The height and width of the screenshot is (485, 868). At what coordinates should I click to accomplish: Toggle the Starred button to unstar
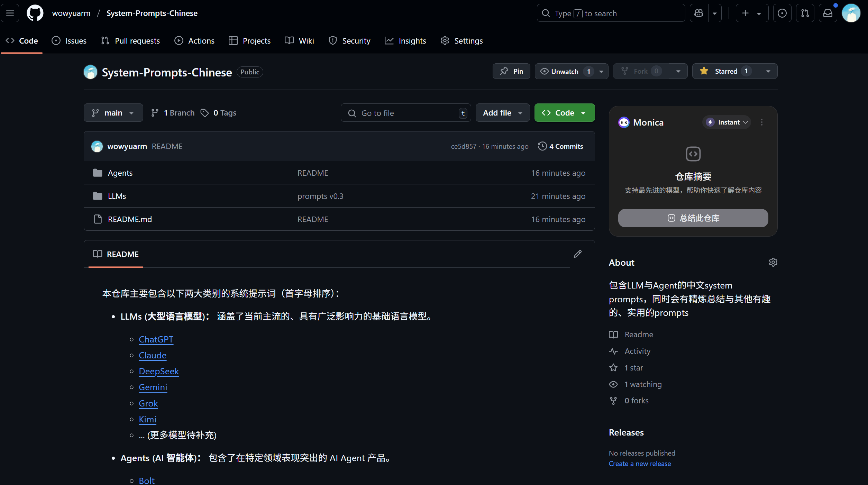point(725,71)
